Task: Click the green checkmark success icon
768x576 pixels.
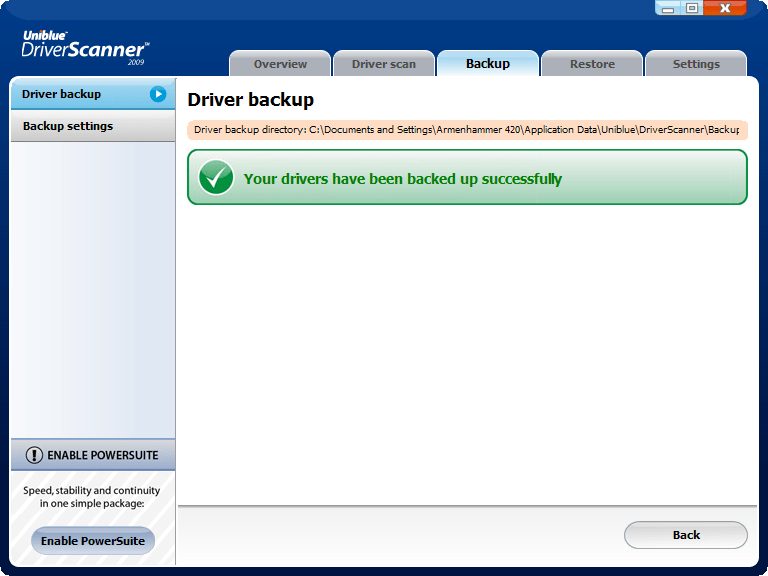Action: 216,177
